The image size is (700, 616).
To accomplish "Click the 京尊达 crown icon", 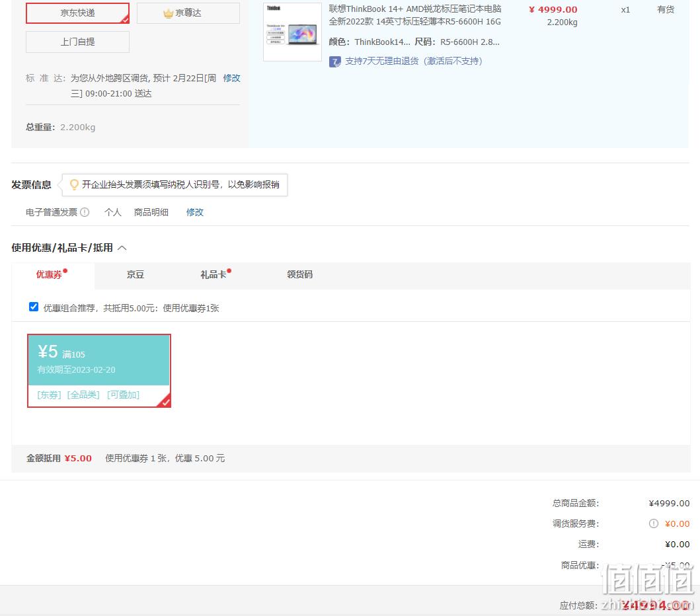I will pos(169,13).
